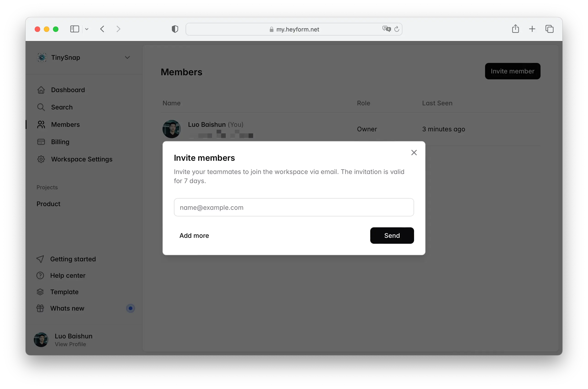Click the Getting started paper plane icon
Viewport: 588px width, 389px height.
point(40,259)
